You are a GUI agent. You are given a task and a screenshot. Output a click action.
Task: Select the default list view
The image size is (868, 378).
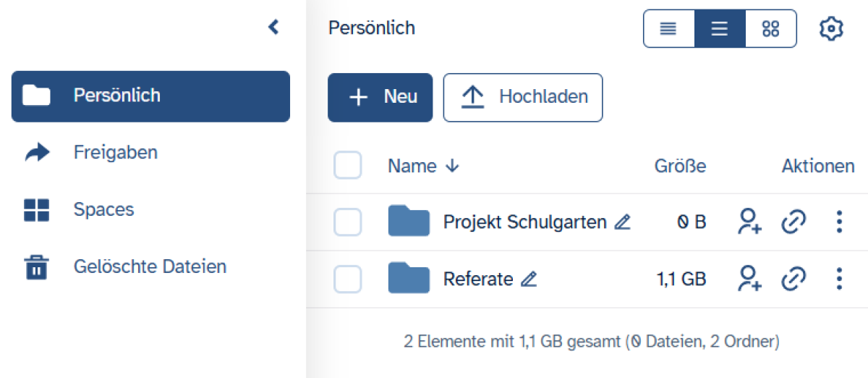coord(719,29)
